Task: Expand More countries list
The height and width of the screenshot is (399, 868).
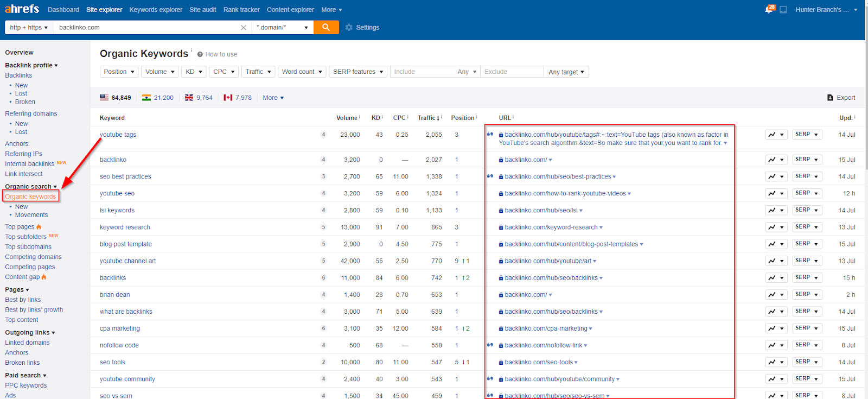Action: [x=273, y=98]
